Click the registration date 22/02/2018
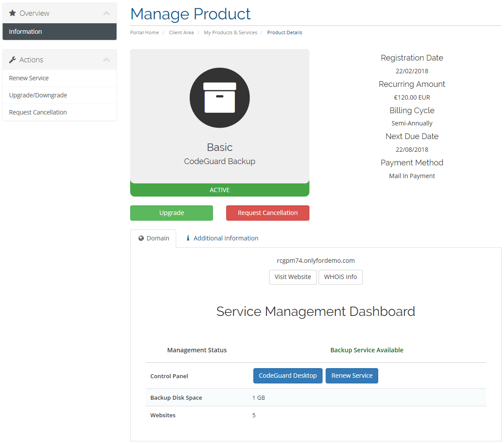 tap(412, 71)
